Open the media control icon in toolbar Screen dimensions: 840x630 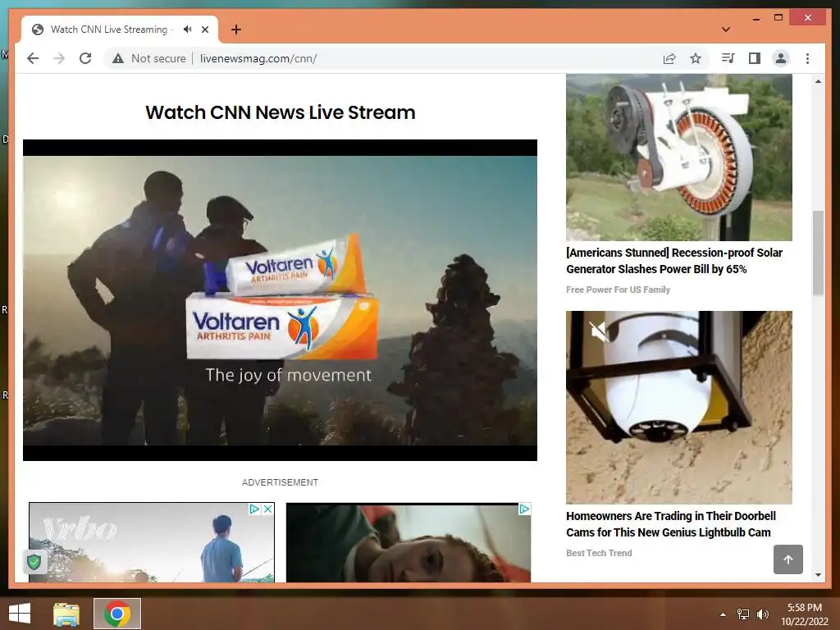pyautogui.click(x=728, y=58)
